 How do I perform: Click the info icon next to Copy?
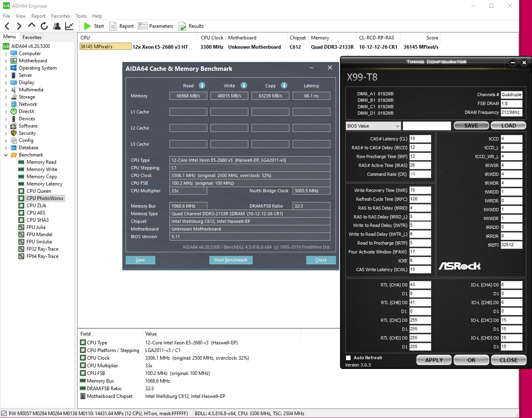pos(284,85)
